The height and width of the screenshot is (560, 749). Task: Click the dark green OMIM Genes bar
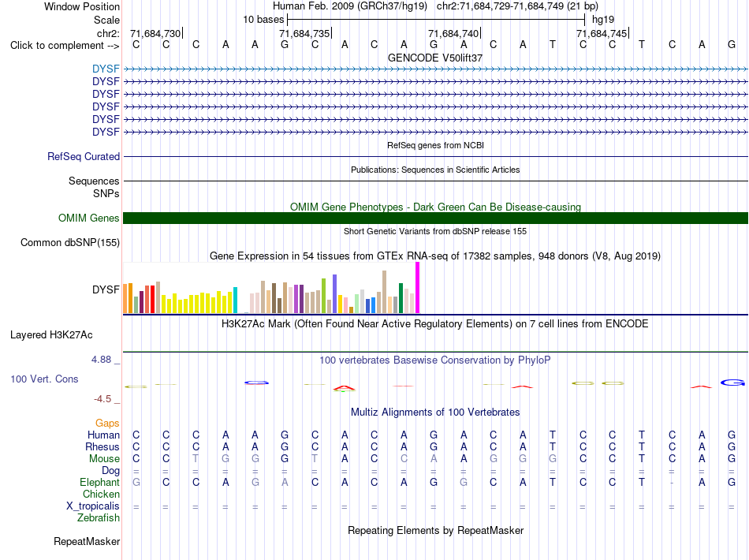click(435, 218)
